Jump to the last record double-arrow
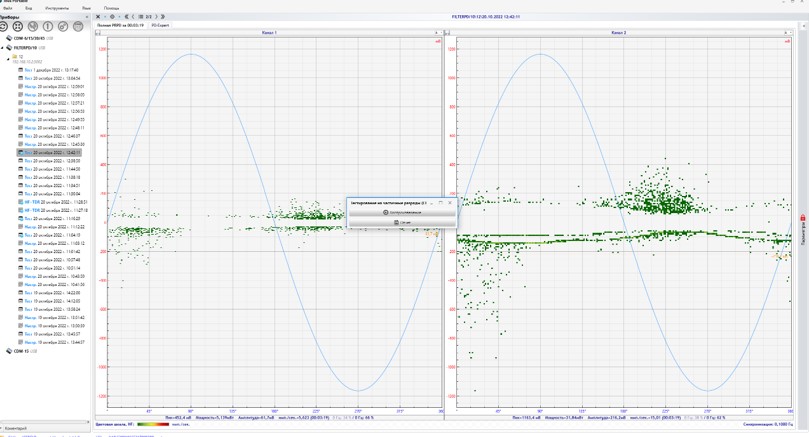This screenshot has width=809, height=437. (x=163, y=17)
